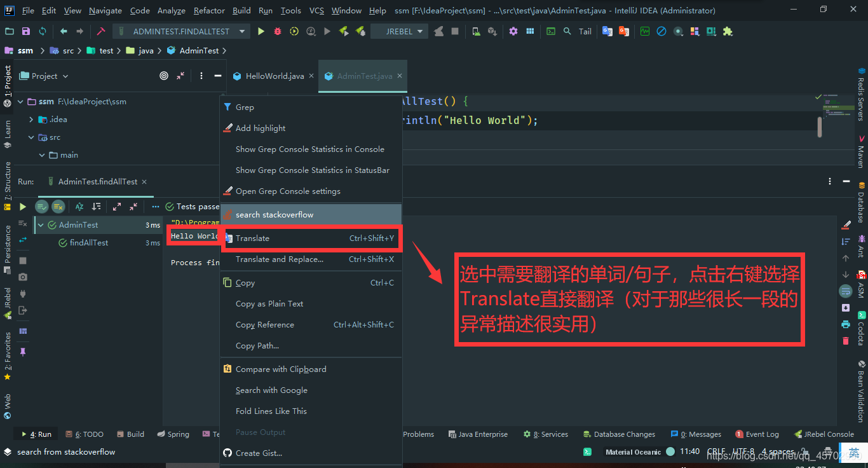Expand all test results in Run panel
868x468 pixels.
point(117,207)
